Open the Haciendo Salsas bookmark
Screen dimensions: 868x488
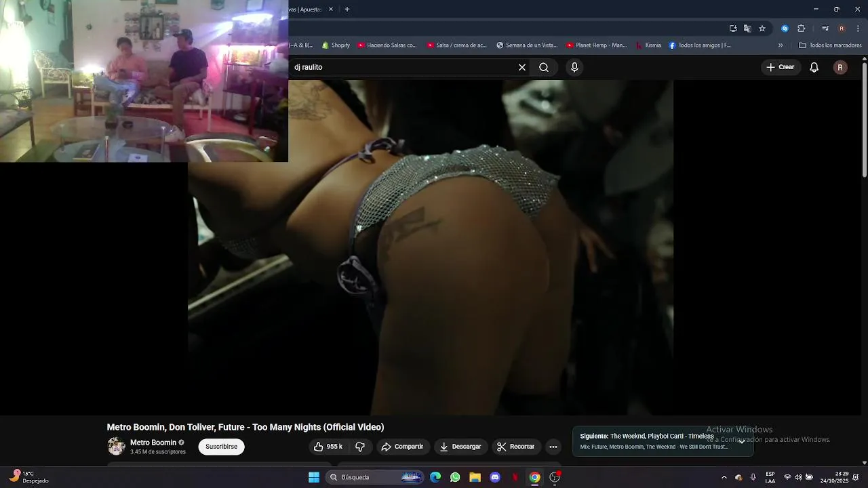[x=387, y=45]
